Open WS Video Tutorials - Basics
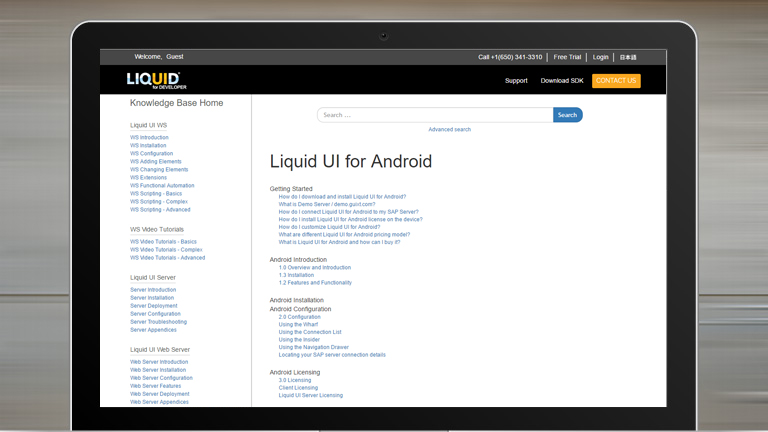Screen dimensions: 768x432 [x=163, y=242]
